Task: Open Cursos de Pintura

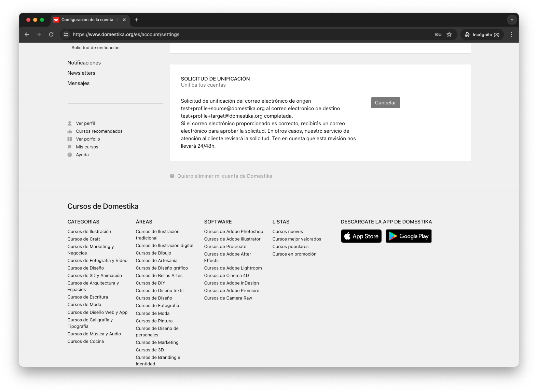Action: click(x=154, y=321)
